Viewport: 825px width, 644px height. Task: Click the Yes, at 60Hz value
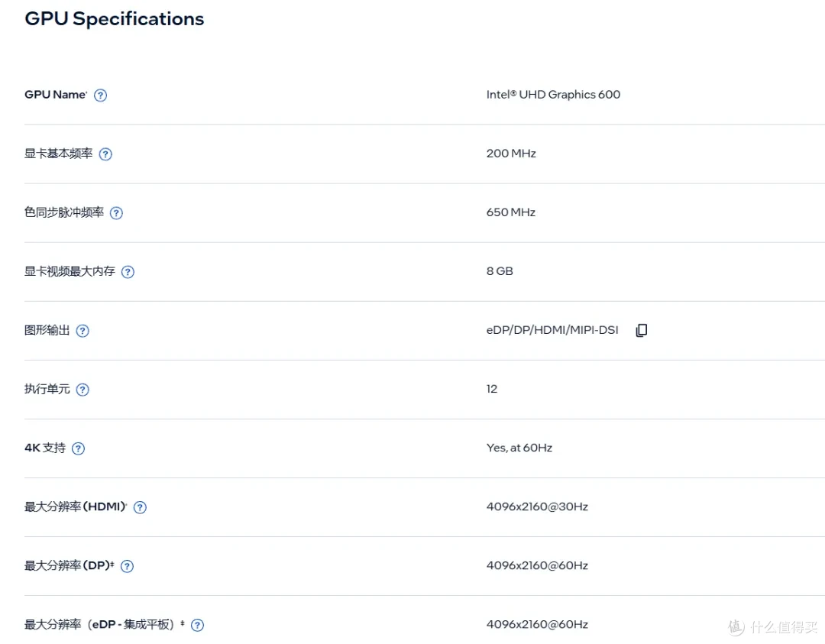519,448
